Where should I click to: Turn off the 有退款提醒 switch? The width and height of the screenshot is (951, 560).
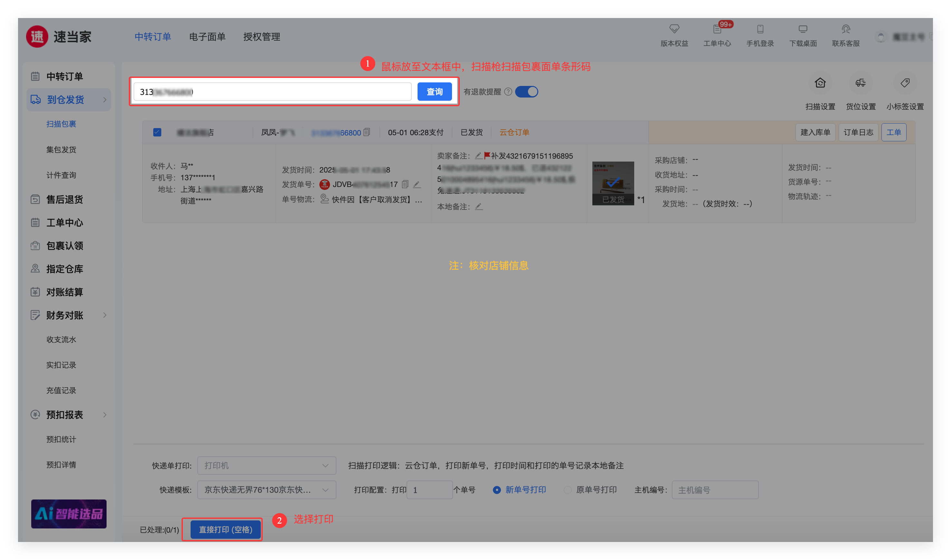click(526, 92)
